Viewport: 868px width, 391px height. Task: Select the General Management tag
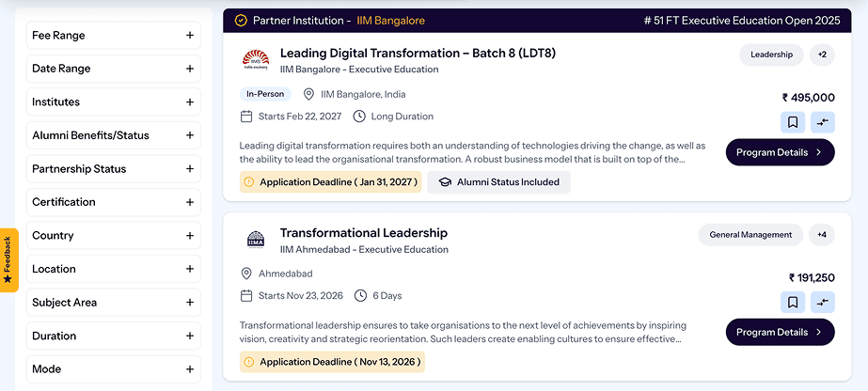coord(750,234)
